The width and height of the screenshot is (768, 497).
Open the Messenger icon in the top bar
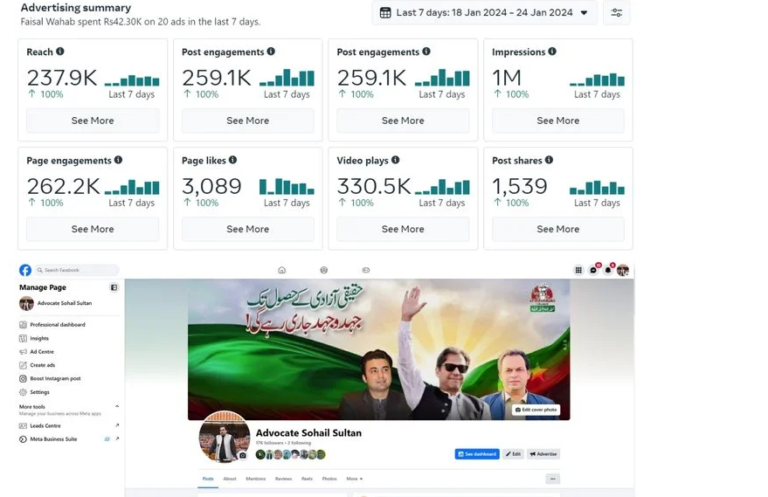(593, 270)
